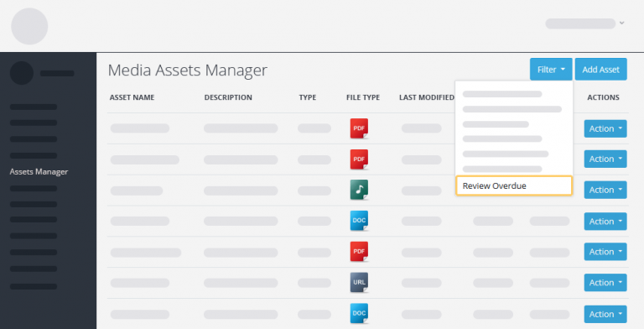Click the Add Asset button
The image size is (644, 329).
point(601,70)
